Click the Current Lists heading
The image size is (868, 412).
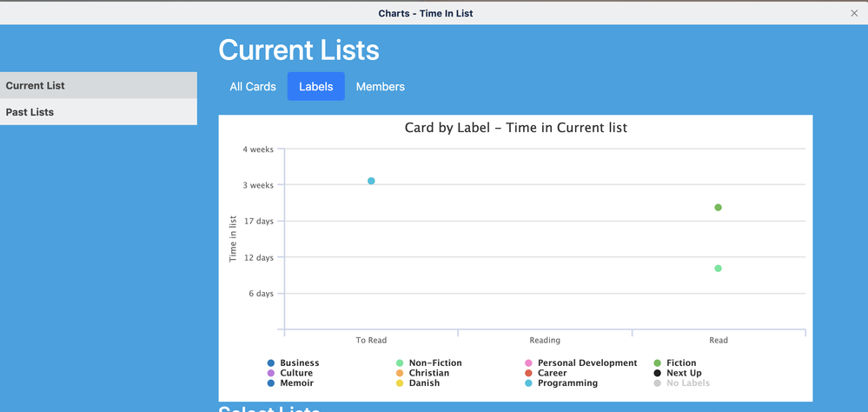[299, 50]
